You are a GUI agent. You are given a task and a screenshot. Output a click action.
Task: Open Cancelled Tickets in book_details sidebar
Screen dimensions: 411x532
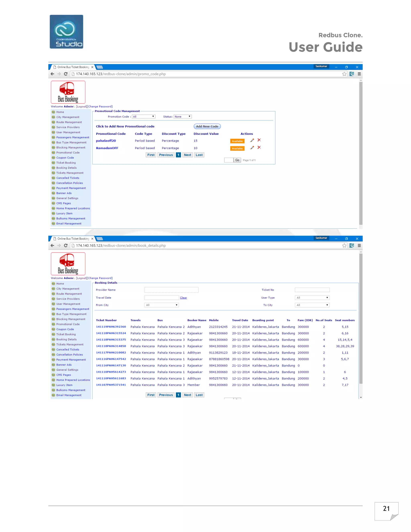pyautogui.click(x=68, y=350)
